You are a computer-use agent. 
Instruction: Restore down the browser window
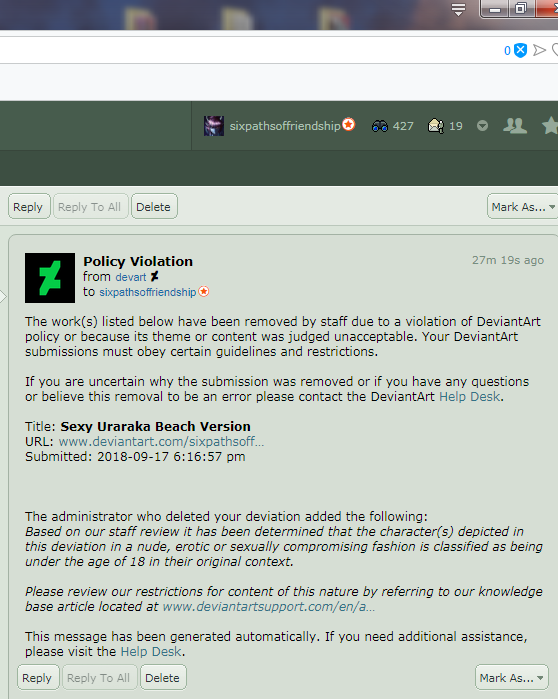pyautogui.click(x=521, y=9)
